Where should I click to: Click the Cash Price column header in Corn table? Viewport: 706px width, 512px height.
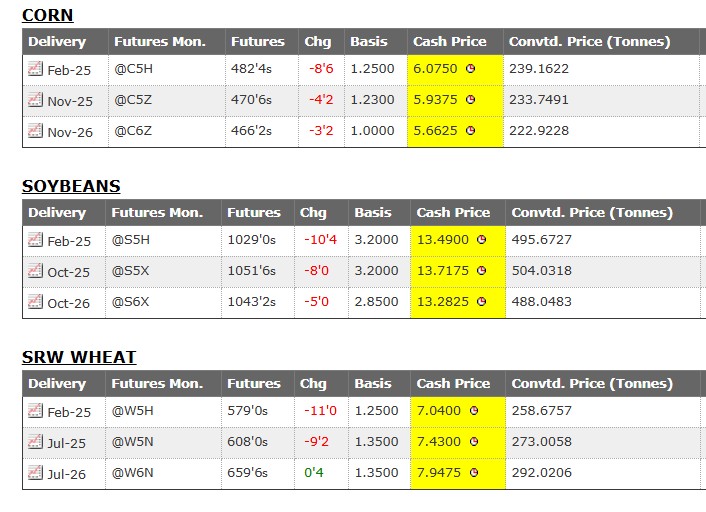click(x=450, y=42)
